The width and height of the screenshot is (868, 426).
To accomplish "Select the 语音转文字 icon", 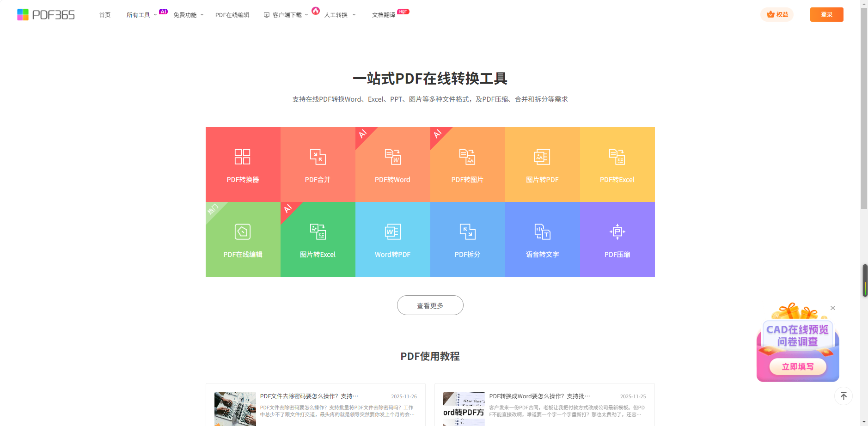I will [542, 231].
